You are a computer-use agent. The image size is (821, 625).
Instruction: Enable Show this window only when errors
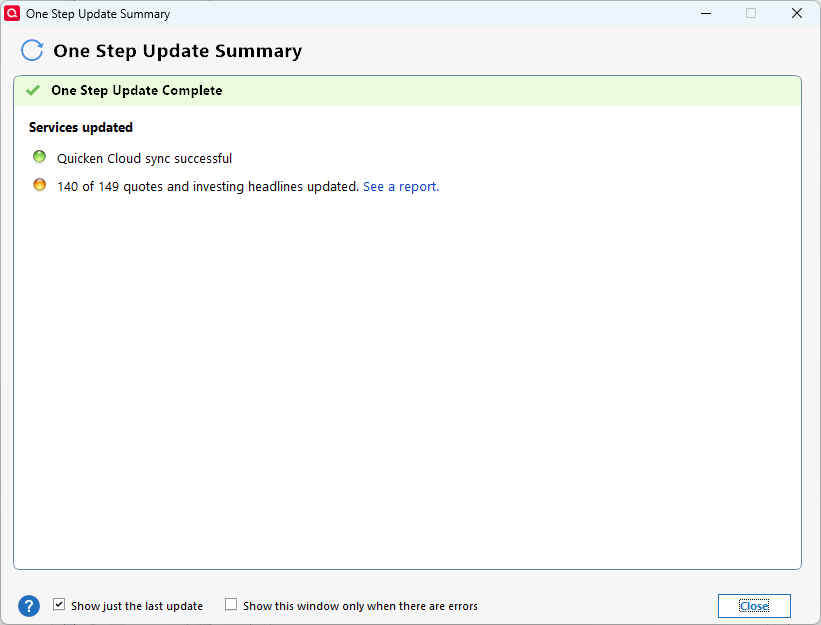(231, 605)
